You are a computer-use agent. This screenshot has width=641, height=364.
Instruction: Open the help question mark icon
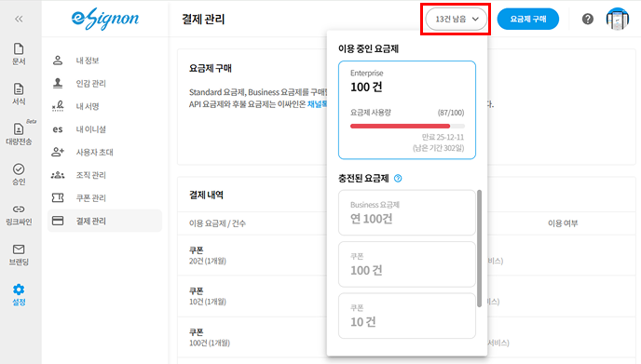point(588,19)
